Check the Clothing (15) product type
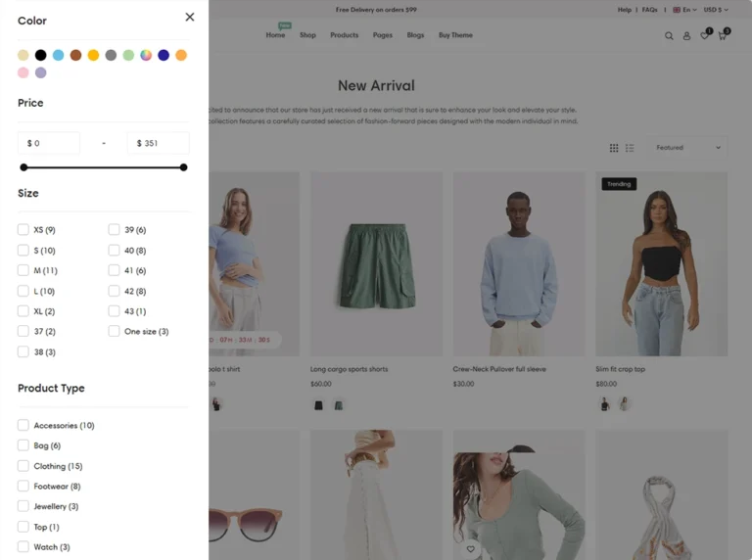 pyautogui.click(x=23, y=466)
